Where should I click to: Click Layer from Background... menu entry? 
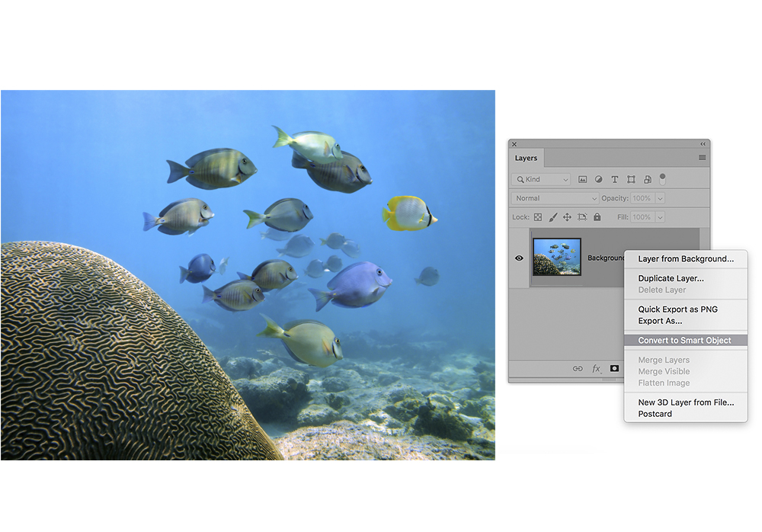click(686, 259)
